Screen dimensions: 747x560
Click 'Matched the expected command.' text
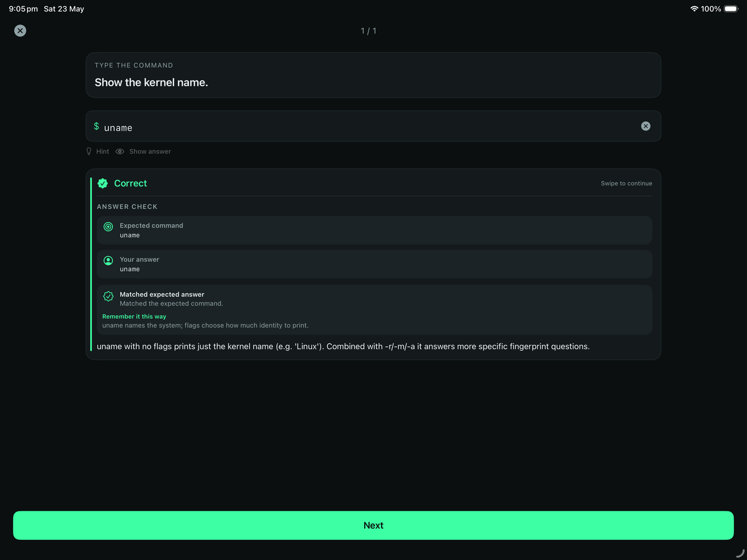click(x=172, y=304)
